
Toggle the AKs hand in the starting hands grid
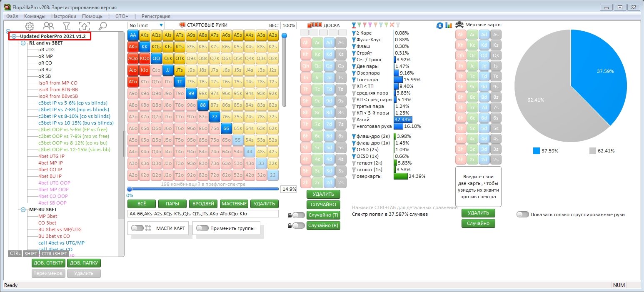tap(145, 35)
